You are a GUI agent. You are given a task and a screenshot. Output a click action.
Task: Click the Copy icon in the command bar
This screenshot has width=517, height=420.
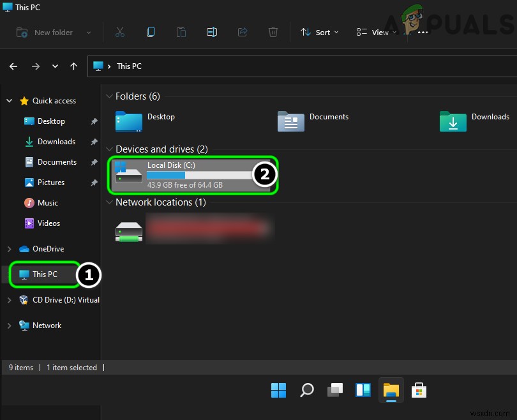(150, 32)
